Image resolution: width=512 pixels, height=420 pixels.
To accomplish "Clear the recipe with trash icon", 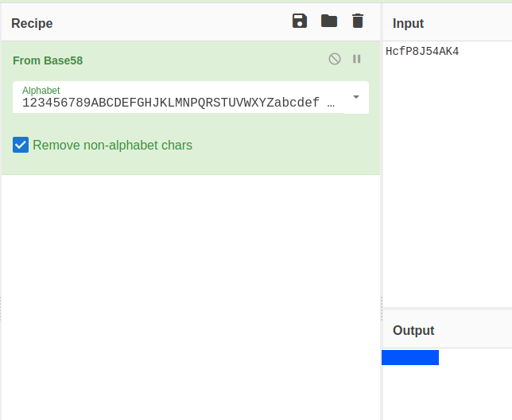I will 358,21.
